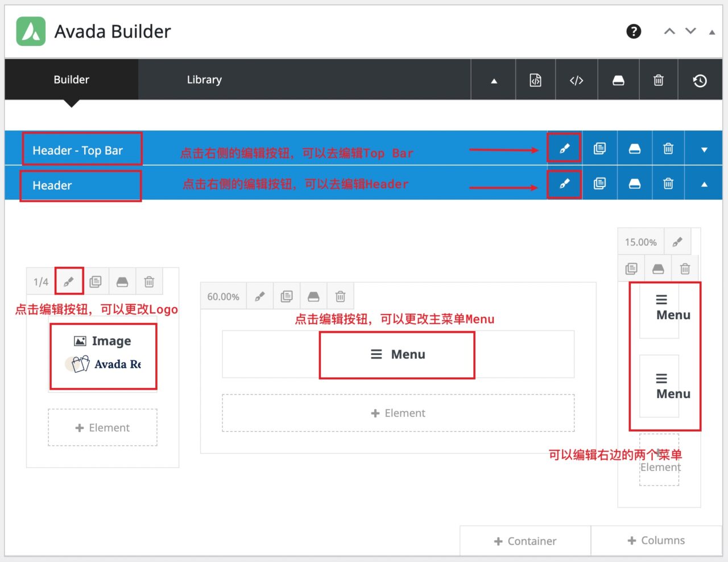The height and width of the screenshot is (562, 728).
Task: Toggle the Avada Builder panel collapse arrow
Action: 712,32
